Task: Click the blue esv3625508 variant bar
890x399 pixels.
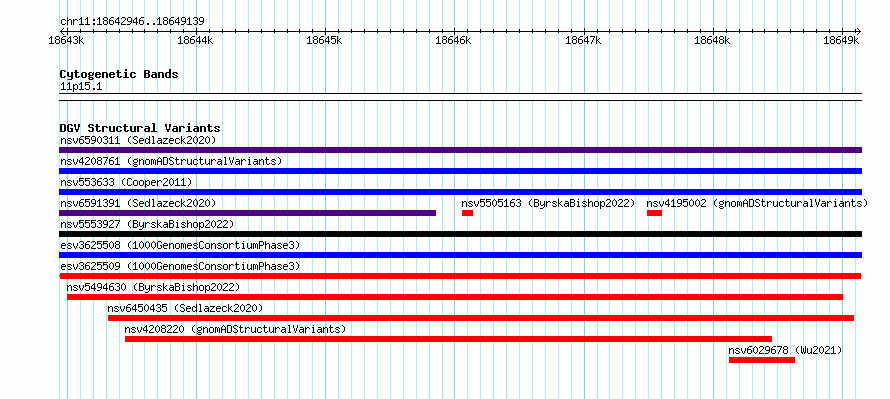Action: (460, 255)
